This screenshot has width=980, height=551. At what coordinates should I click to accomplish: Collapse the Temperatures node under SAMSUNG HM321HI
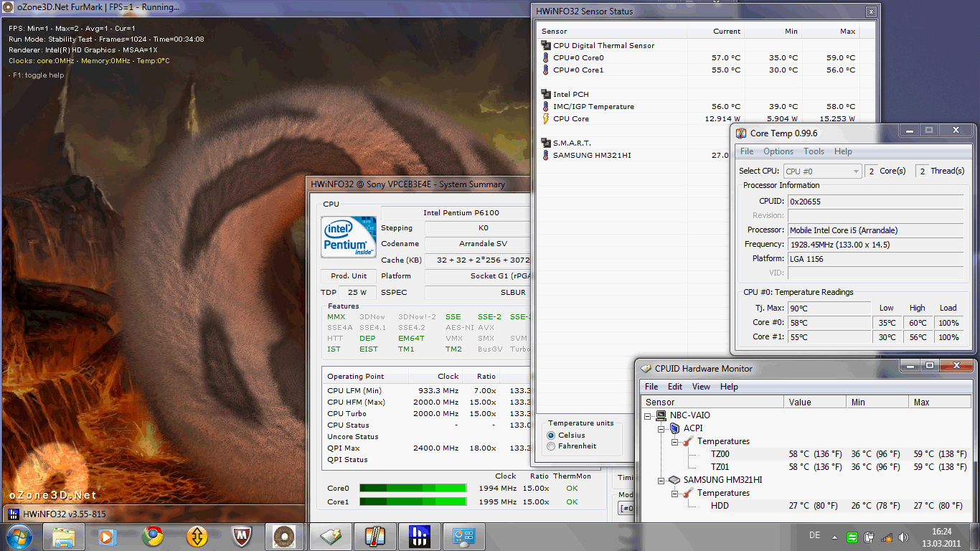(x=675, y=493)
